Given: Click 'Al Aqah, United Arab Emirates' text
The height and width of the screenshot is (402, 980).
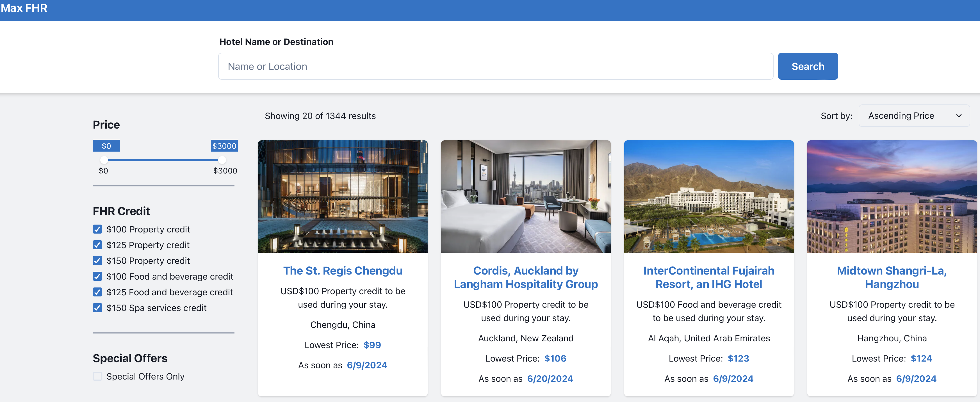Looking at the screenshot, I should point(708,338).
